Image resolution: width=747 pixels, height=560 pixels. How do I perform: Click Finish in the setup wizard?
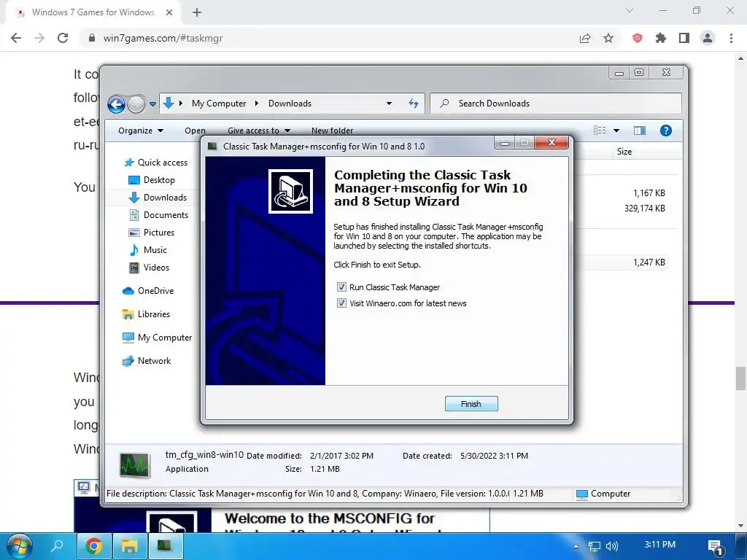coord(471,404)
